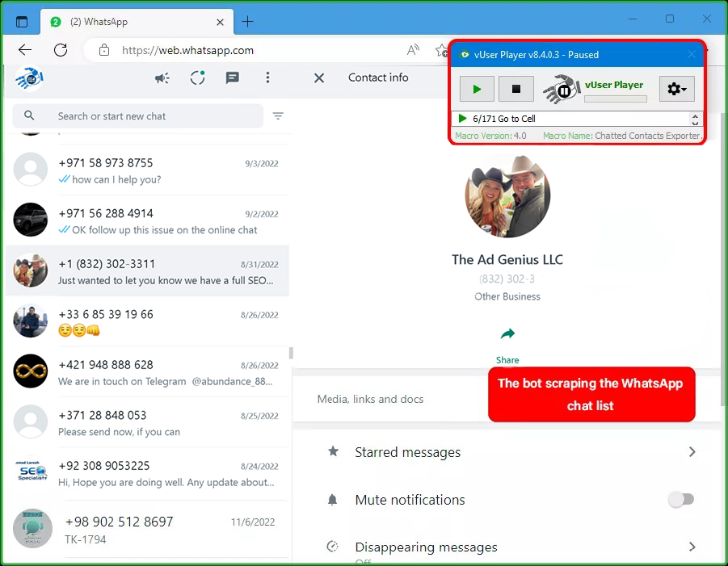The image size is (728, 566).
Task: Open own WhatsApp profile picture
Action: click(x=29, y=78)
